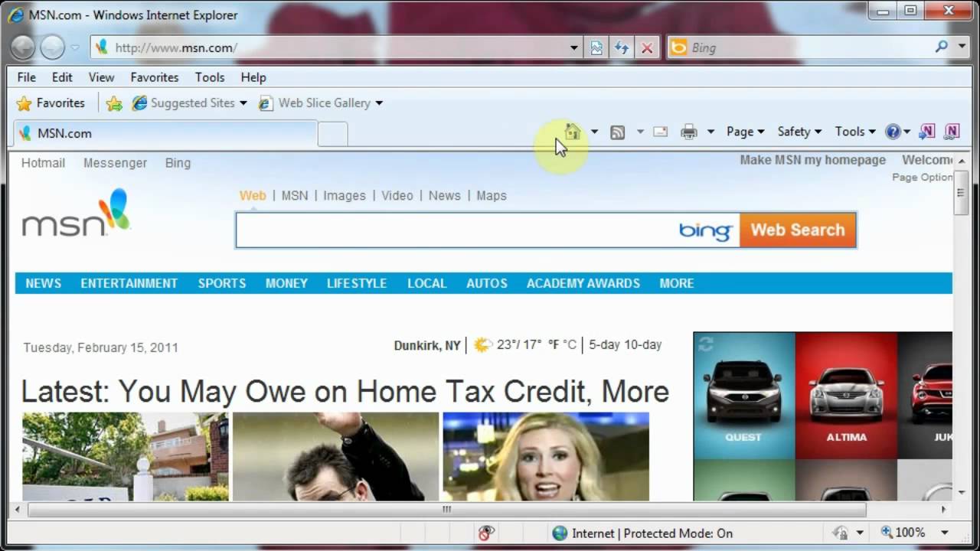Image resolution: width=980 pixels, height=551 pixels.
Task: Open the Help menu
Action: tap(253, 77)
